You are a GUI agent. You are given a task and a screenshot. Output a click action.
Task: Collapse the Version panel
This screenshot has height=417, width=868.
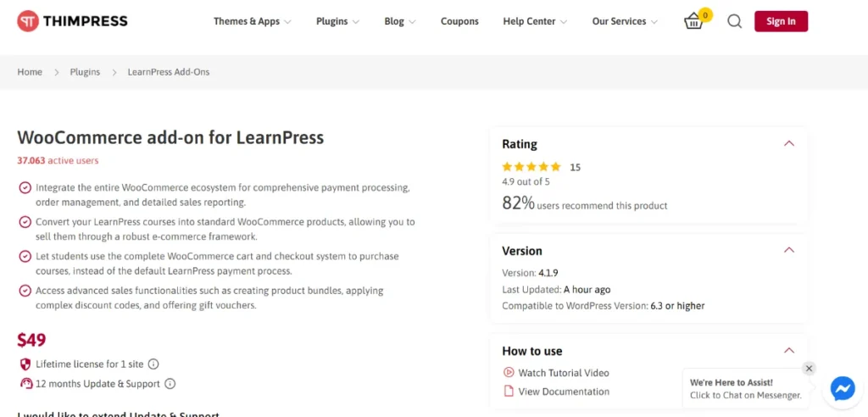(789, 251)
